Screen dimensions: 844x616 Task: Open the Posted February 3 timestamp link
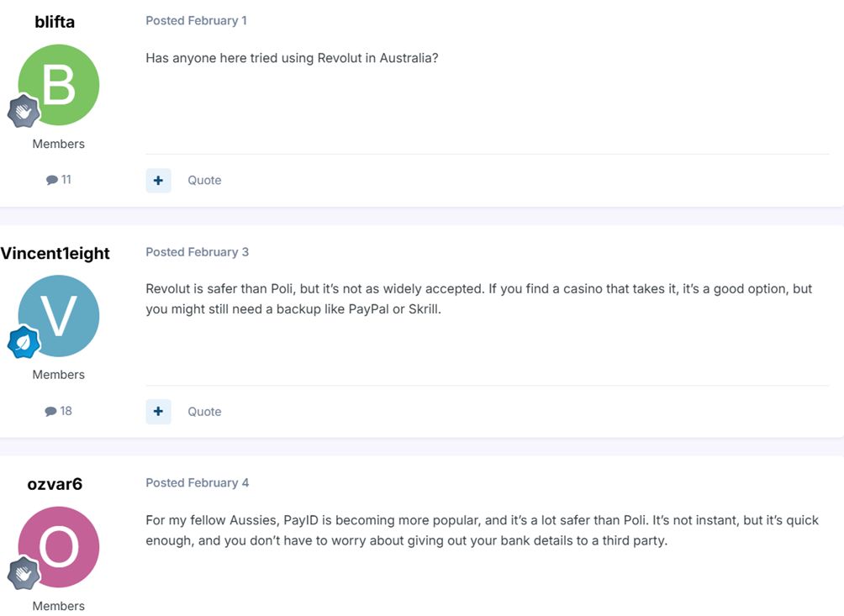pos(197,251)
